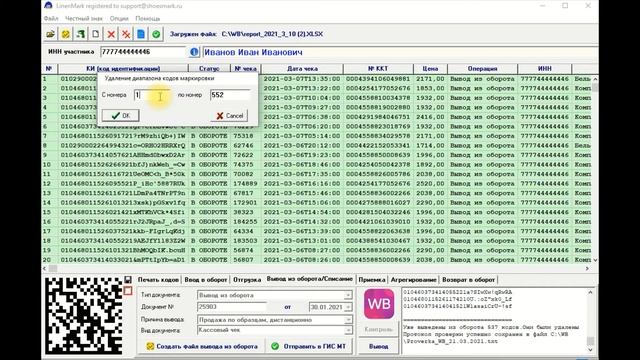Select date cell 2021-03-07T13:35:00
This screenshot has width=640, height=360.
(x=302, y=79)
